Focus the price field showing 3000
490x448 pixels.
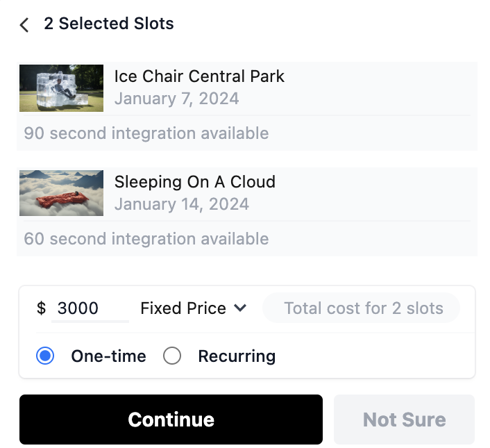click(90, 308)
